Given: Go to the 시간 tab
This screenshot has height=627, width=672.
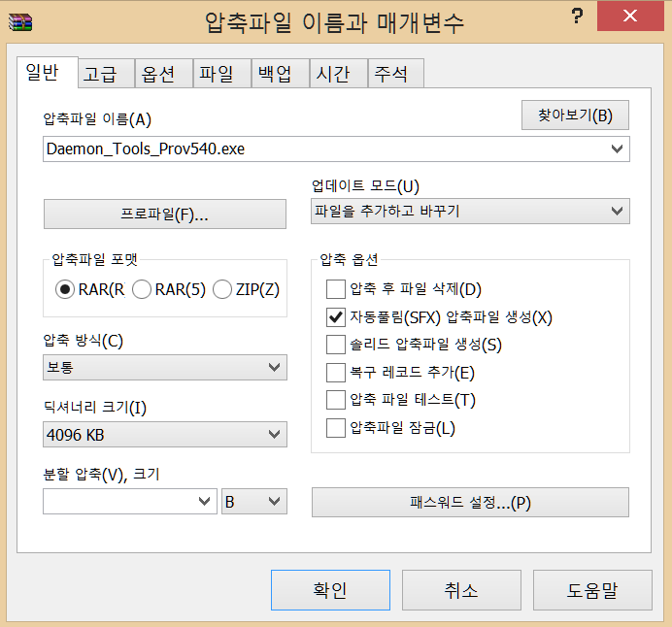Looking at the screenshot, I should click(339, 73).
